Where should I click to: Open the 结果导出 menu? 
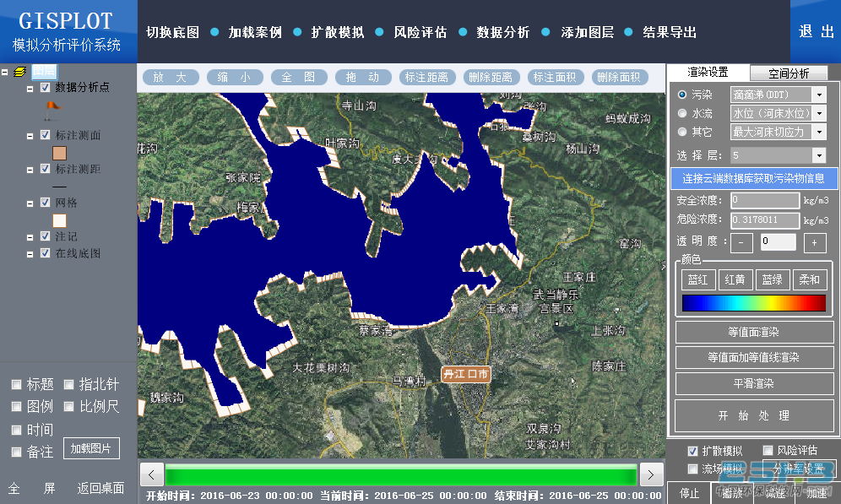670,32
